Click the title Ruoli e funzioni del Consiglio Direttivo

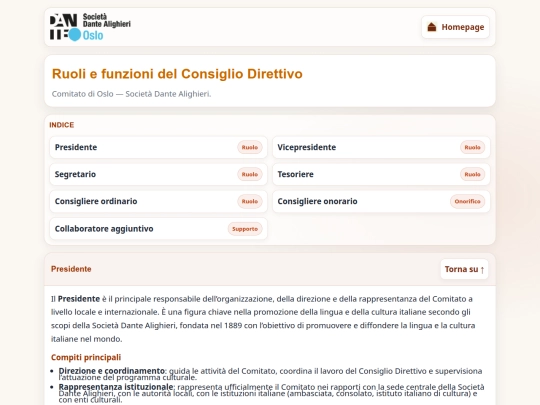click(177, 74)
